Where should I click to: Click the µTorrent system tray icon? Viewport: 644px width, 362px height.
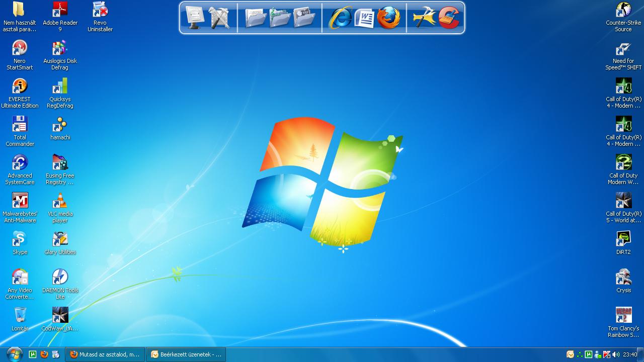[589, 354]
